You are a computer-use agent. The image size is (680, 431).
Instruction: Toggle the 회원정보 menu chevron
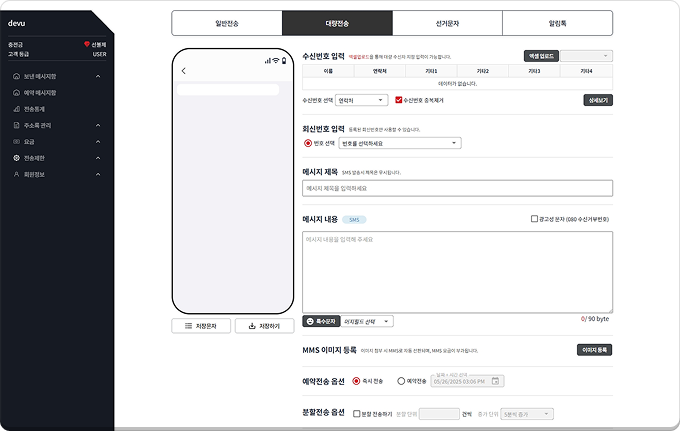click(x=98, y=174)
